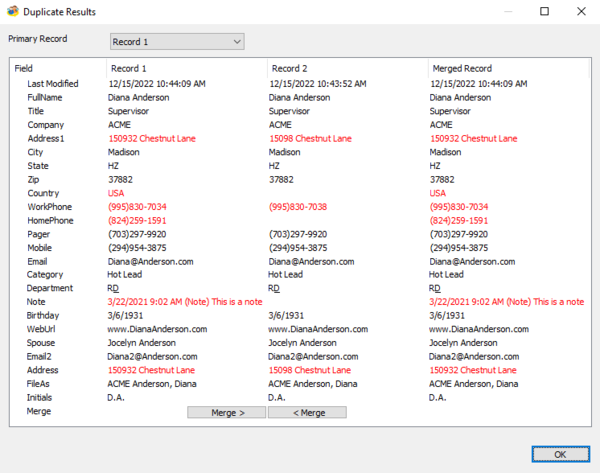Image resolution: width=600 pixels, height=473 pixels.
Task: Select Record 2 WorkPhone (995)830-7038
Action: point(298,207)
